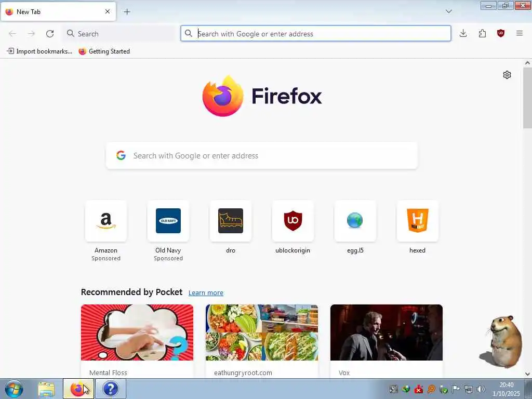This screenshot has height=399, width=532.
Task: Expand the list all tabs chevron
Action: (448, 11)
